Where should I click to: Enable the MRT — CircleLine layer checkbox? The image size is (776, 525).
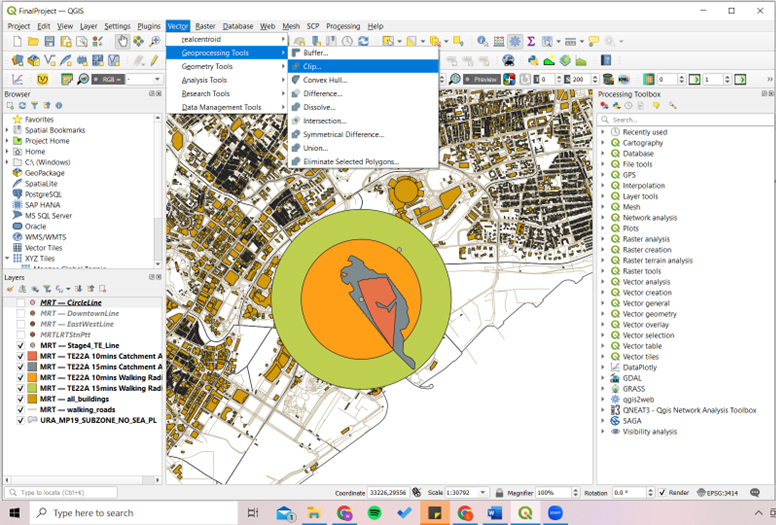pyautogui.click(x=21, y=302)
